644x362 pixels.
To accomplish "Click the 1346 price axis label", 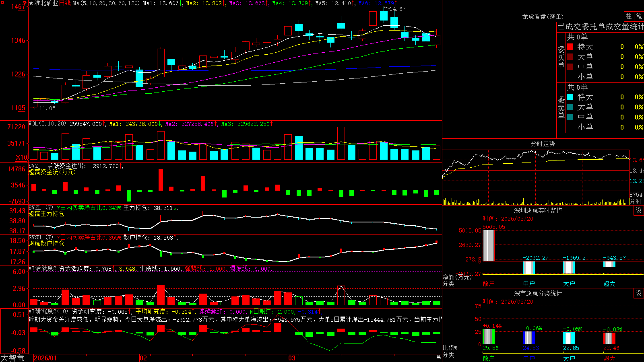I will 18,40.
